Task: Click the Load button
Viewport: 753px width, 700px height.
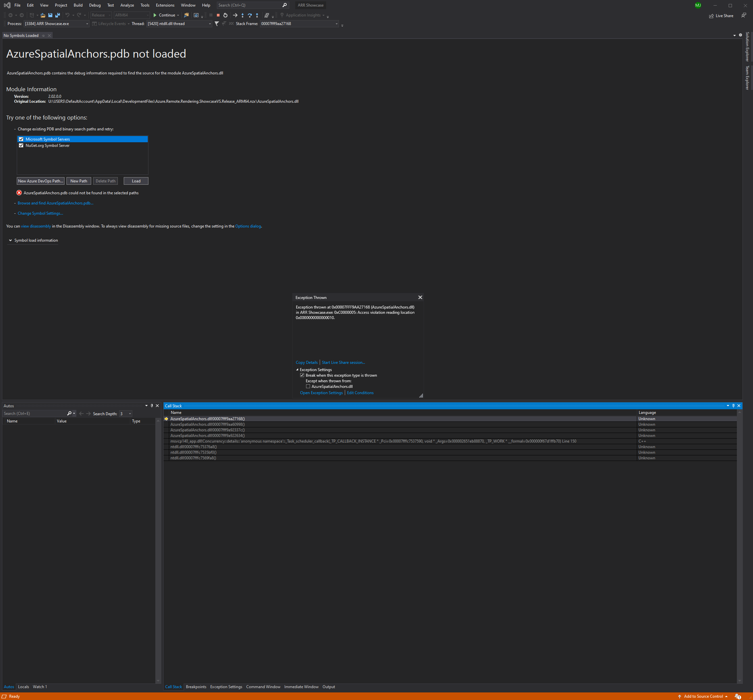Action: [136, 181]
